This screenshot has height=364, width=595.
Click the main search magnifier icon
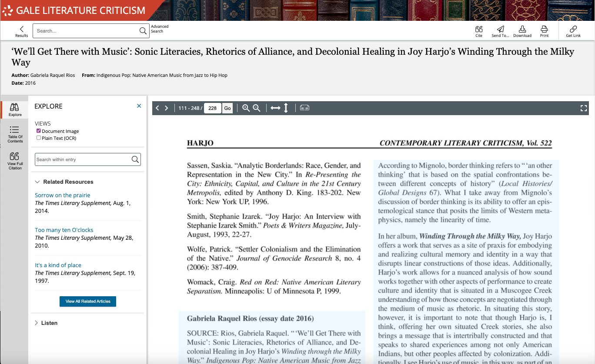point(143,31)
